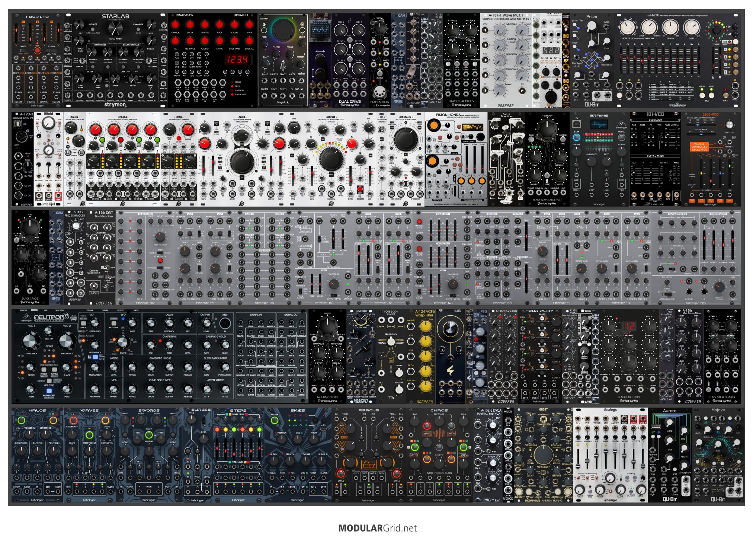Viewport: 756px width, 536px height.
Task: Open the Behringer Waves module
Action: coord(90,455)
